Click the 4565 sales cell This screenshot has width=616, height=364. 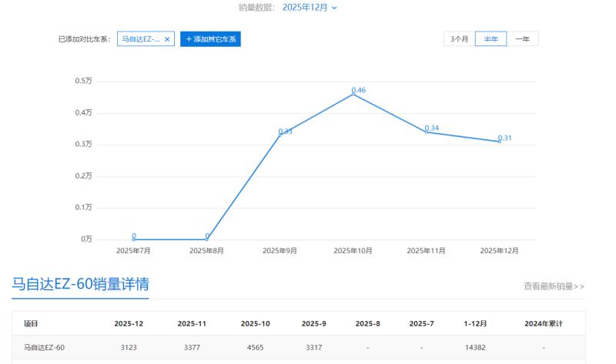[x=256, y=348]
